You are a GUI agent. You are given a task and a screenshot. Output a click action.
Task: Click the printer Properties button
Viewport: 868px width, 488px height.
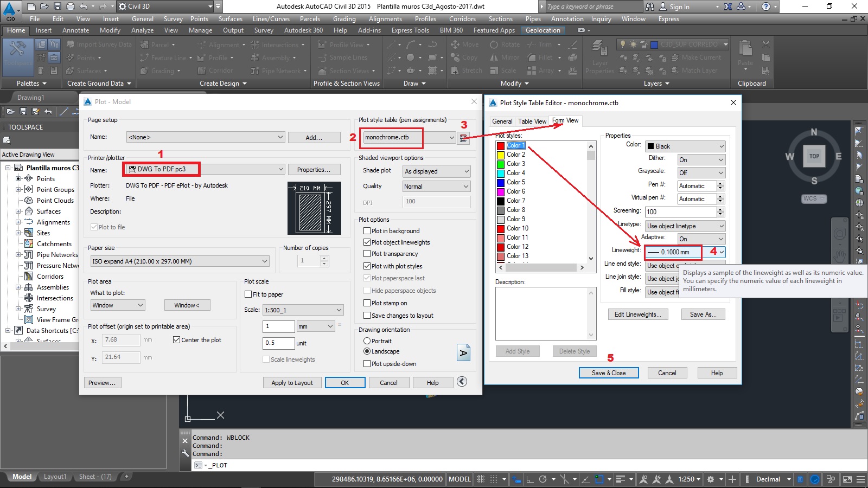(314, 170)
